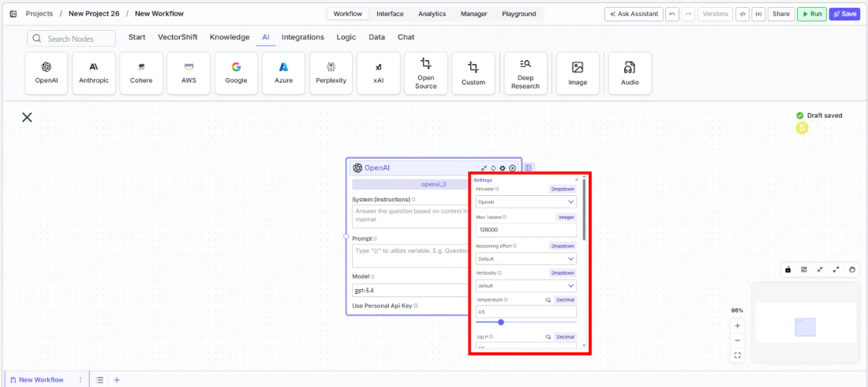This screenshot has height=387, width=868.
Task: Expand all nodes with the outward arrows icon
Action: pyautogui.click(x=836, y=269)
